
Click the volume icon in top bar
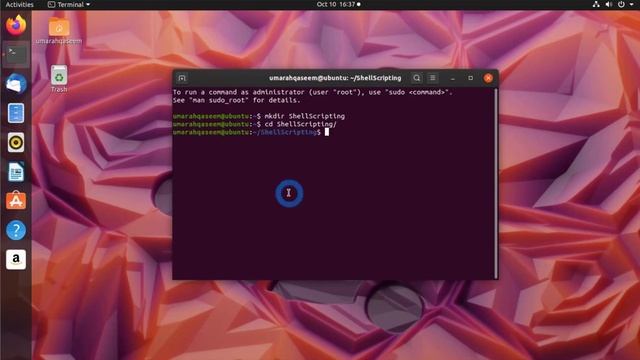pos(609,4)
